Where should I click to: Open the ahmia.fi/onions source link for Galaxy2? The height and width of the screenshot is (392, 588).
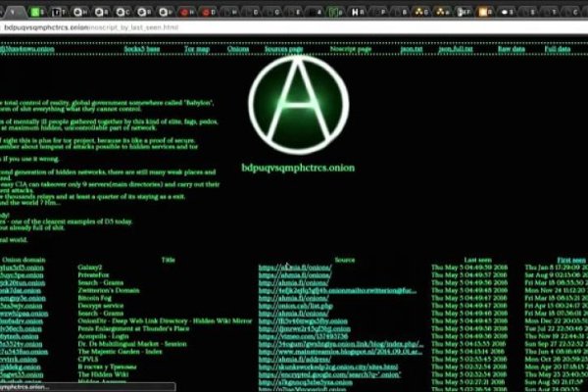(x=295, y=268)
